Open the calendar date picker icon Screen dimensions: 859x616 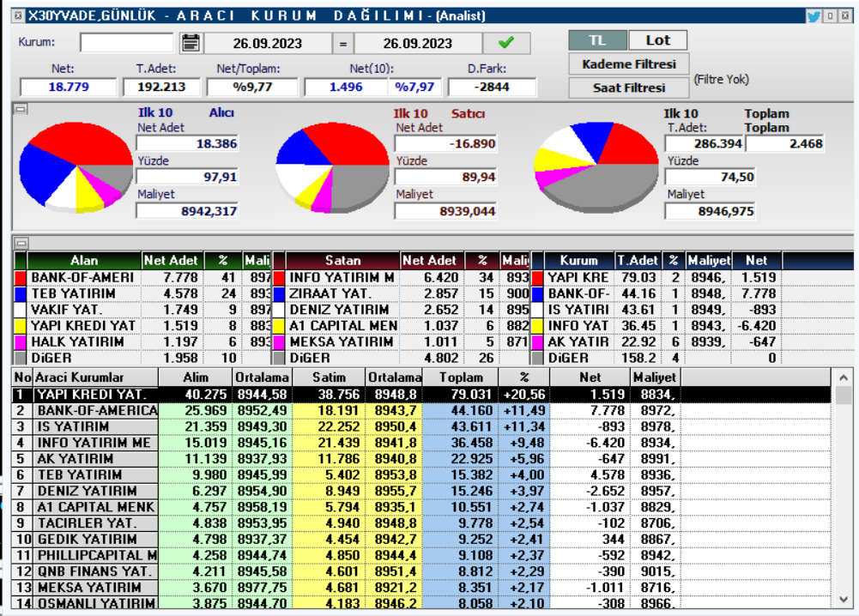191,43
